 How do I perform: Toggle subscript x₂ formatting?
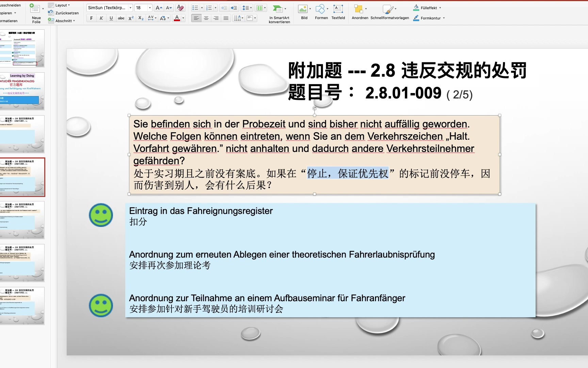[x=141, y=18]
